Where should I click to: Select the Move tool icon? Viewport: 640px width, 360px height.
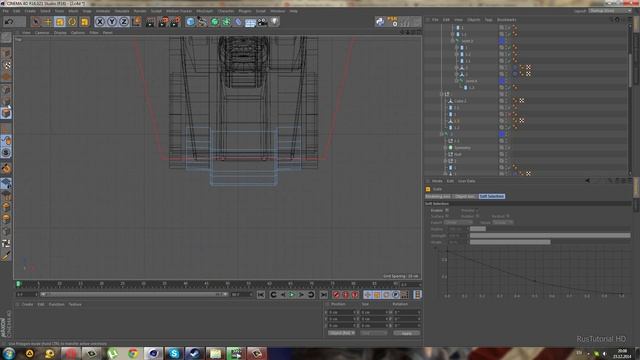point(48,22)
